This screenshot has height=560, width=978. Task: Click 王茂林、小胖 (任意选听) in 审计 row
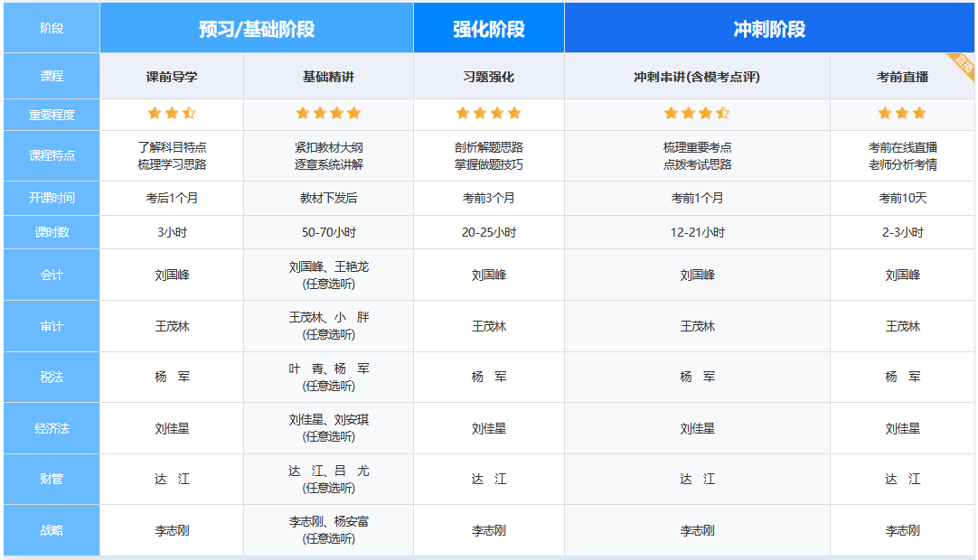pyautogui.click(x=328, y=326)
